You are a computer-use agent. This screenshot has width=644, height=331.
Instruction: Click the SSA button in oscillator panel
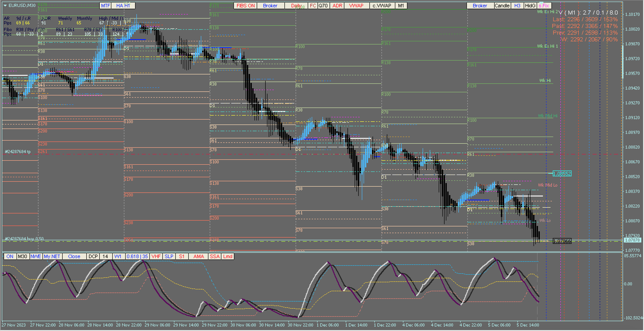(214, 257)
